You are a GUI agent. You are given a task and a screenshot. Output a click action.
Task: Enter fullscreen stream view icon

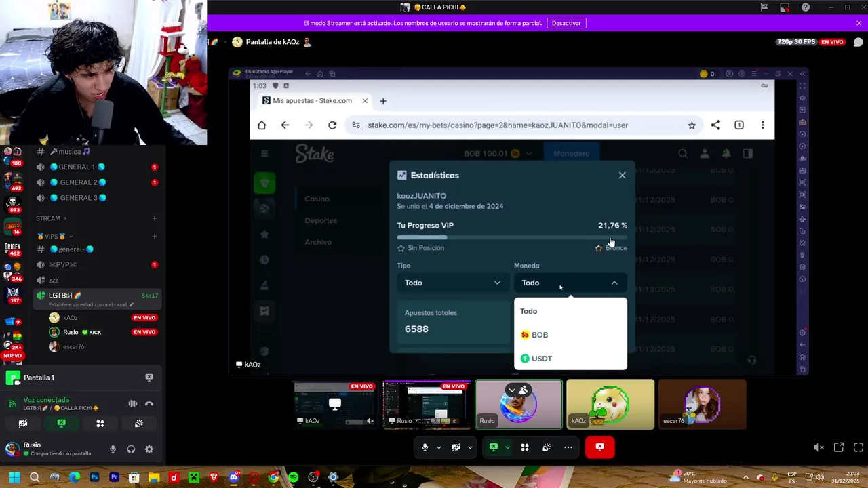pos(859,447)
